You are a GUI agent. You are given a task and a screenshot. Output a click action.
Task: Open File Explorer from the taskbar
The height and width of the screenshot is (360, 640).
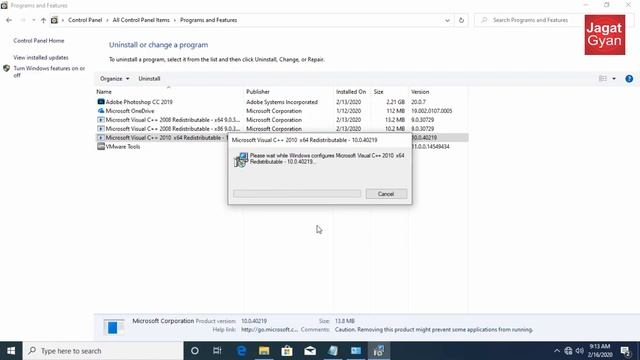[x=264, y=351]
